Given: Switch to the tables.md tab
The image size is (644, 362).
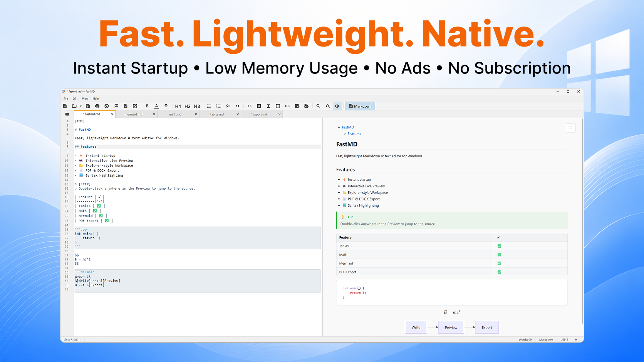Looking at the screenshot, I should (217, 114).
